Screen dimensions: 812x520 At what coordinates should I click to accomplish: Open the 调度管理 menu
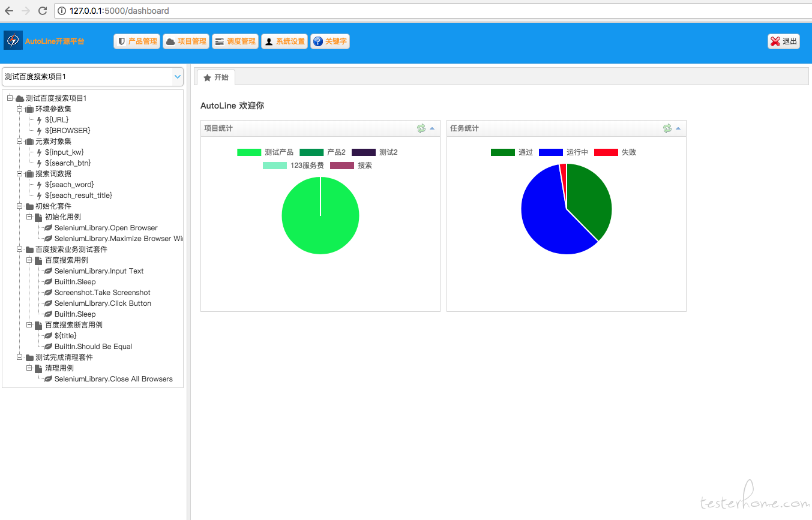tap(235, 41)
